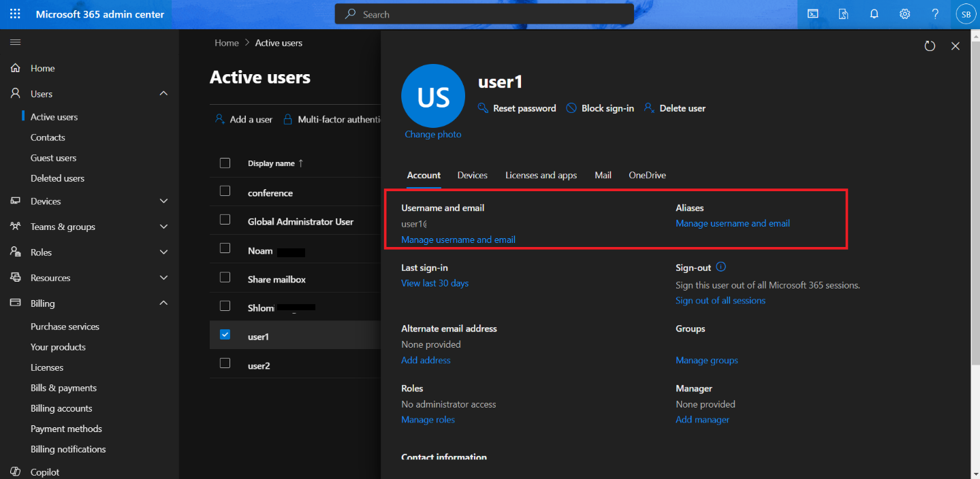Launch Cloud Shell from the top bar
The width and height of the screenshot is (980, 479).
(x=812, y=14)
